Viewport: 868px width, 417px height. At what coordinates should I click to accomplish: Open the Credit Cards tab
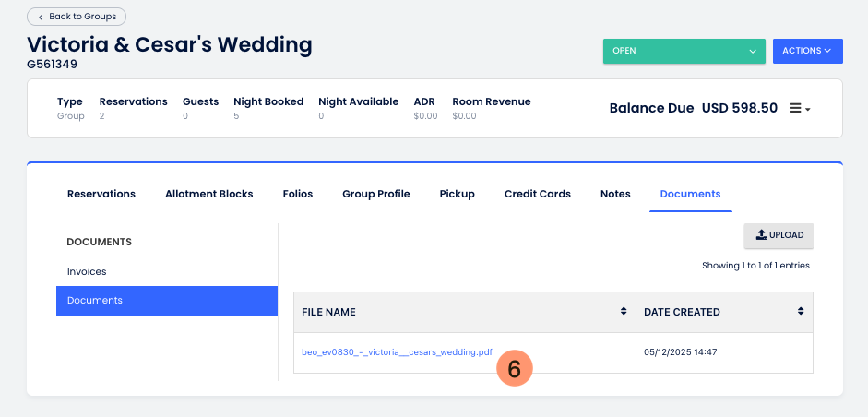[537, 194]
